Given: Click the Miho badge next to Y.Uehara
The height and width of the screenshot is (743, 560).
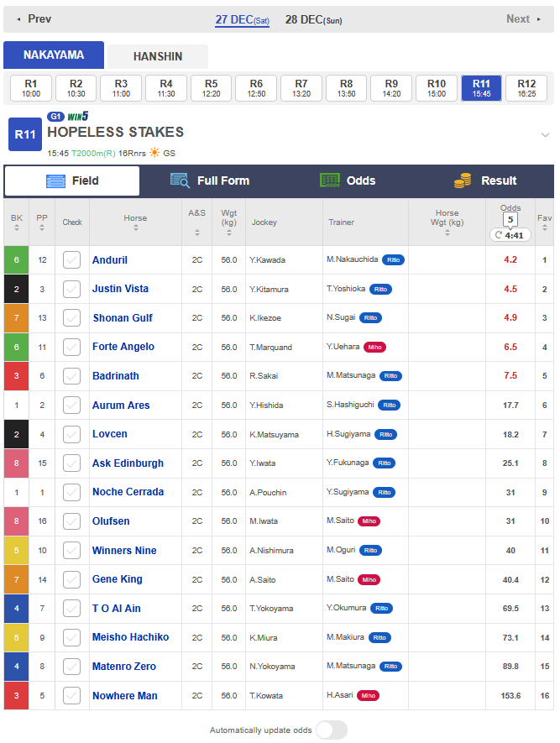Looking at the screenshot, I should (374, 348).
